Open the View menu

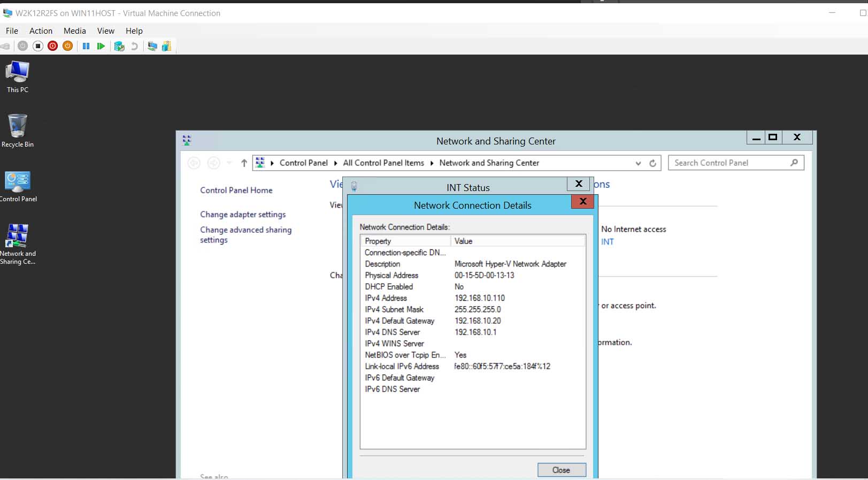106,31
